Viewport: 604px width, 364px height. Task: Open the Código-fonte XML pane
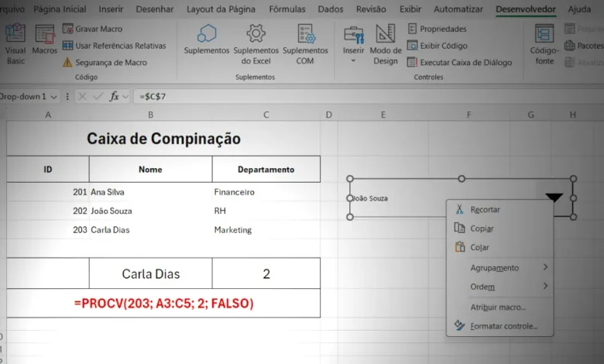[x=544, y=44]
